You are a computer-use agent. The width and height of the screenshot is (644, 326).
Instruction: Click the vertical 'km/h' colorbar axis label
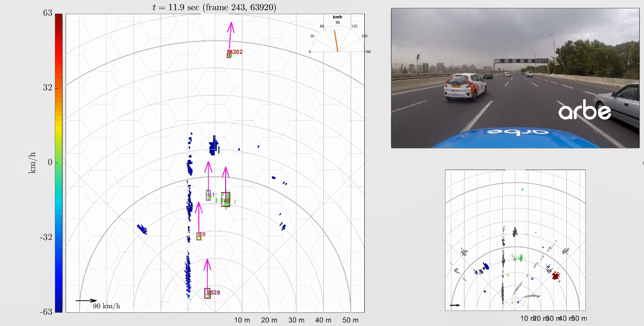[x=33, y=163]
